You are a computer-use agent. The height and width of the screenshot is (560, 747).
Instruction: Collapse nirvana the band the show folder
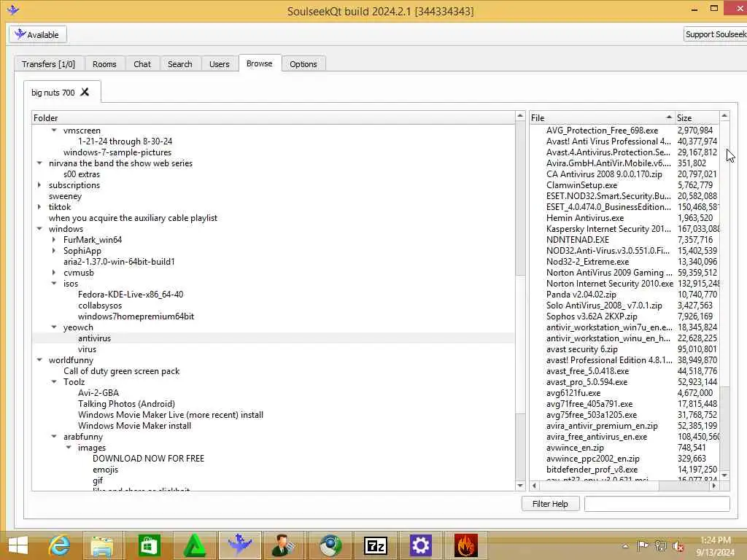tap(39, 163)
